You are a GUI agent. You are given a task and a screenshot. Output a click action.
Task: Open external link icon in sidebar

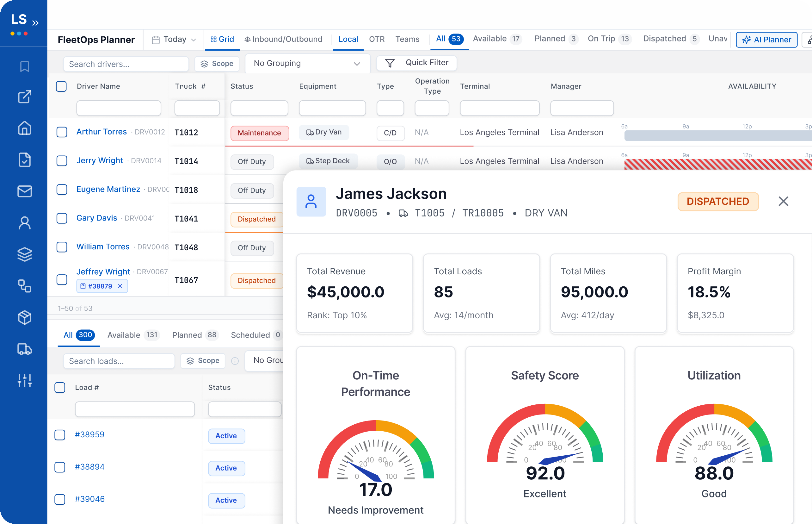24,97
